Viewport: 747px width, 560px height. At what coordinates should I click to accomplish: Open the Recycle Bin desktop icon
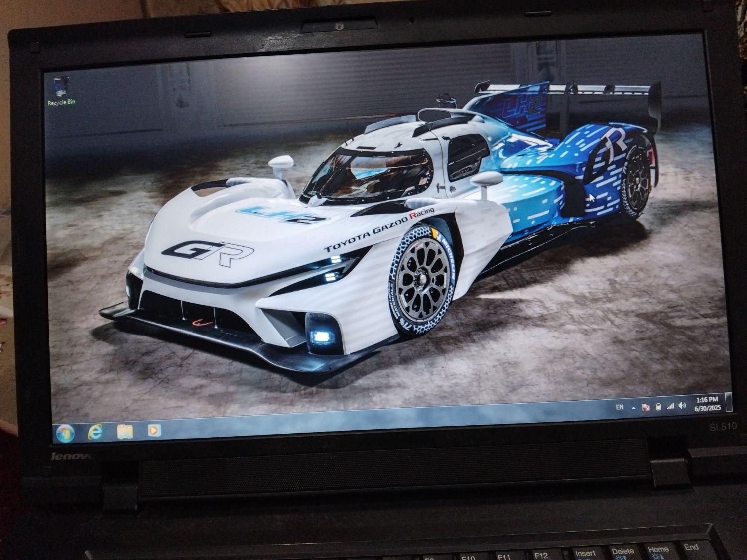point(61,91)
